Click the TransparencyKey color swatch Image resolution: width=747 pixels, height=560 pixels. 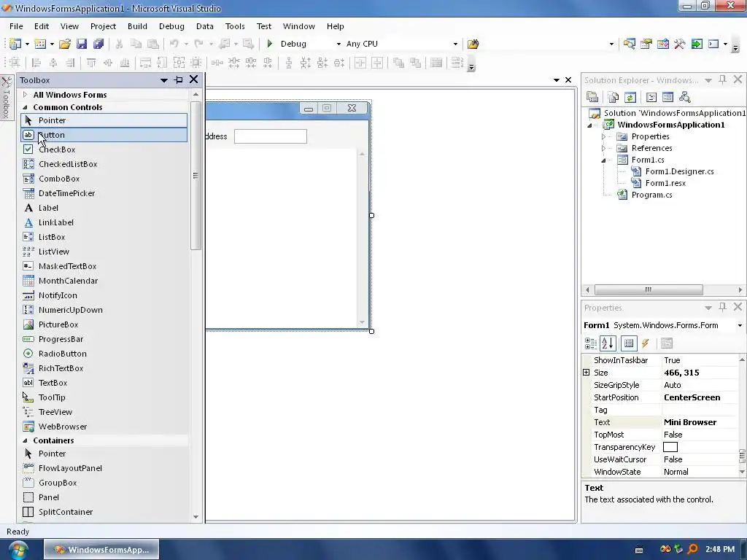tap(670, 447)
